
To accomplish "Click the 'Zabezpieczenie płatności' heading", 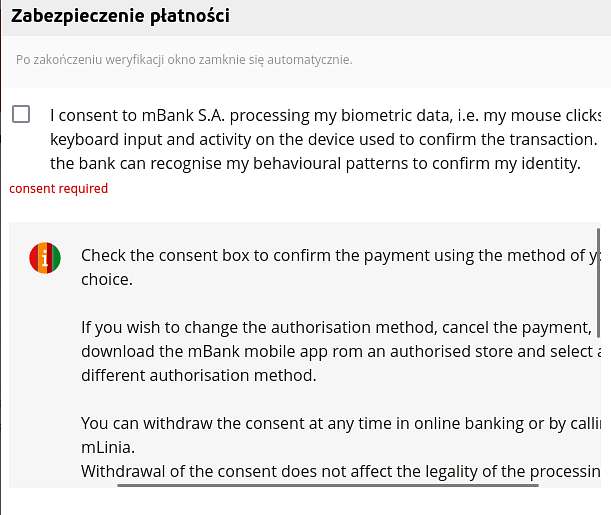I will (120, 16).
